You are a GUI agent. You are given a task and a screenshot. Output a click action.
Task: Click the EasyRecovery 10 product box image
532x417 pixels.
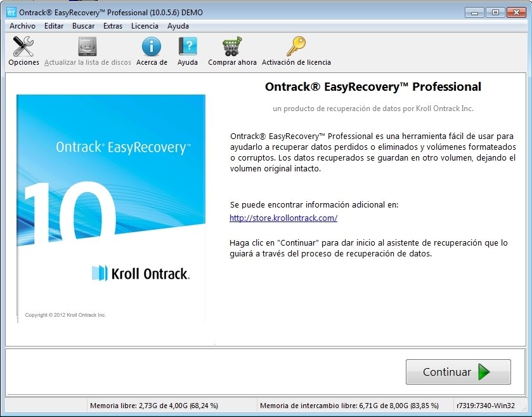coord(111,208)
